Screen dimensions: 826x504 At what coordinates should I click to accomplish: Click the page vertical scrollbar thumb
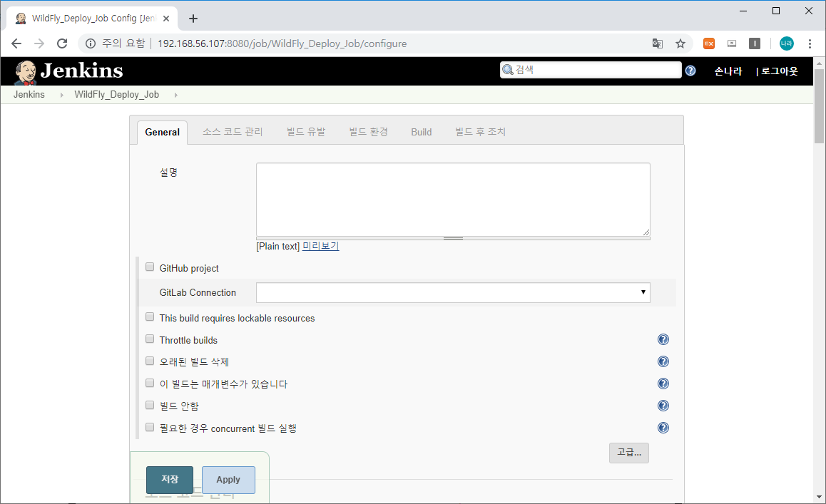pos(819,106)
